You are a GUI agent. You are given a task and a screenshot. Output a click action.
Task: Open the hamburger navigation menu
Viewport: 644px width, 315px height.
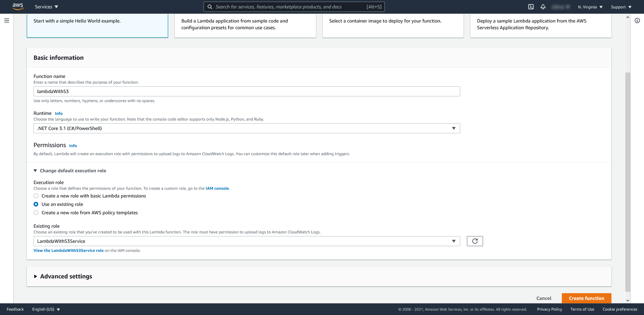(x=7, y=20)
